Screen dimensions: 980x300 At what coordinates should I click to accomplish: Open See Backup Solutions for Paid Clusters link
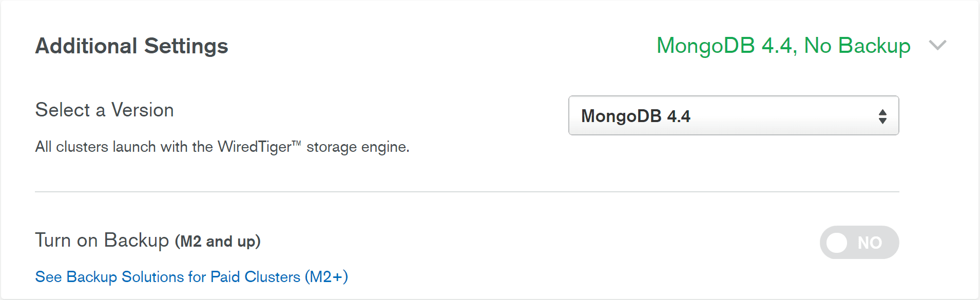(x=191, y=277)
